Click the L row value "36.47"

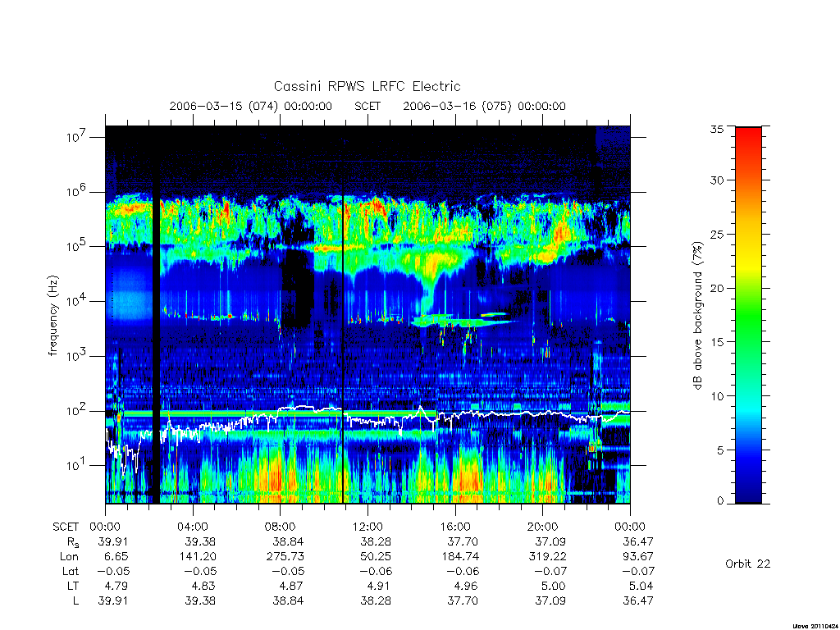638,600
